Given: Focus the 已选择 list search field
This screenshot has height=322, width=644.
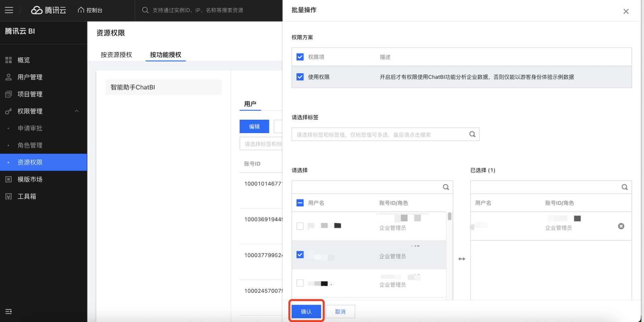Looking at the screenshot, I should (545, 187).
